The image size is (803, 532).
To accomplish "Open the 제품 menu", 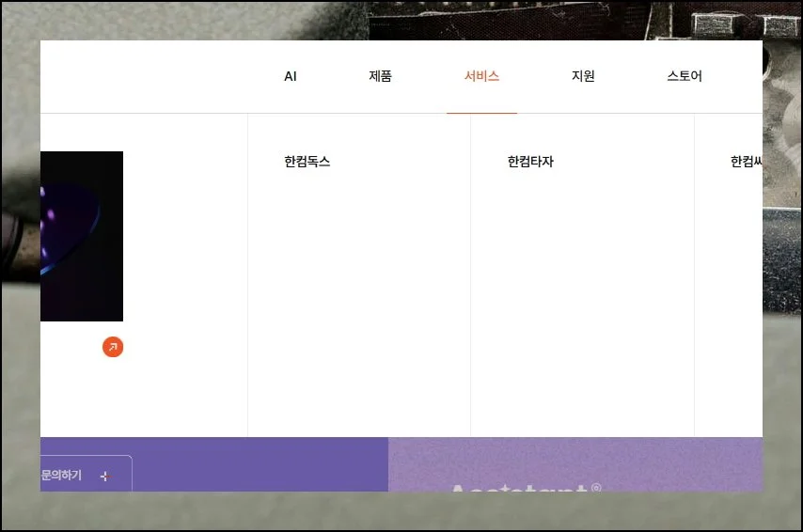I will point(380,76).
